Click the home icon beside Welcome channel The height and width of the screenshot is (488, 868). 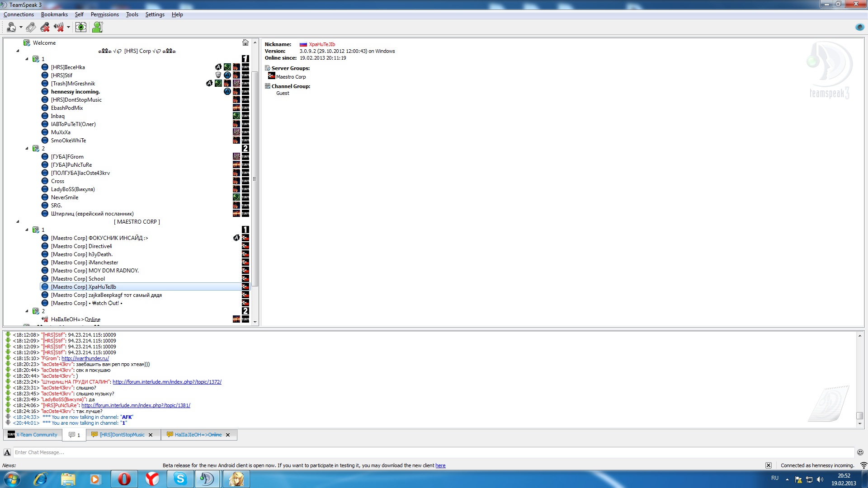pos(245,42)
